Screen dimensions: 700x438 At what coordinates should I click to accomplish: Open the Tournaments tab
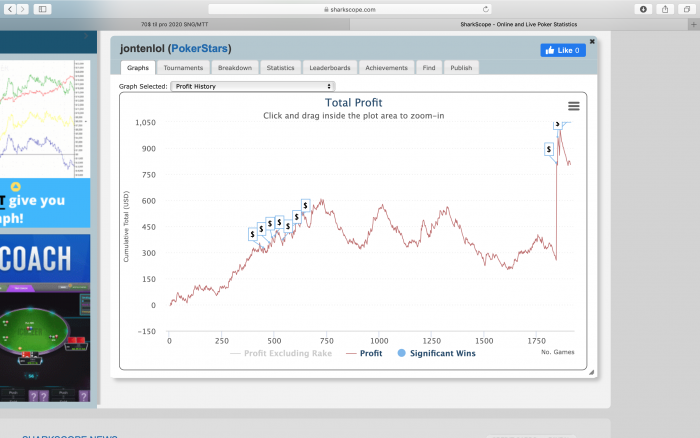[183, 67]
